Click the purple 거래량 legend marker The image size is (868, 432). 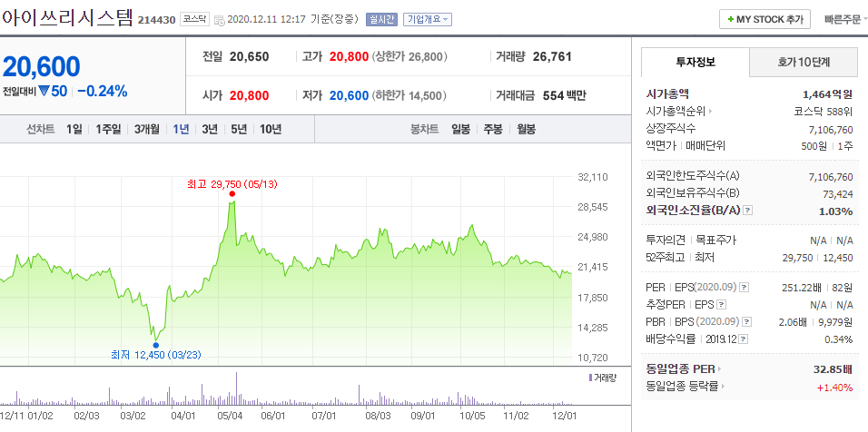click(591, 378)
